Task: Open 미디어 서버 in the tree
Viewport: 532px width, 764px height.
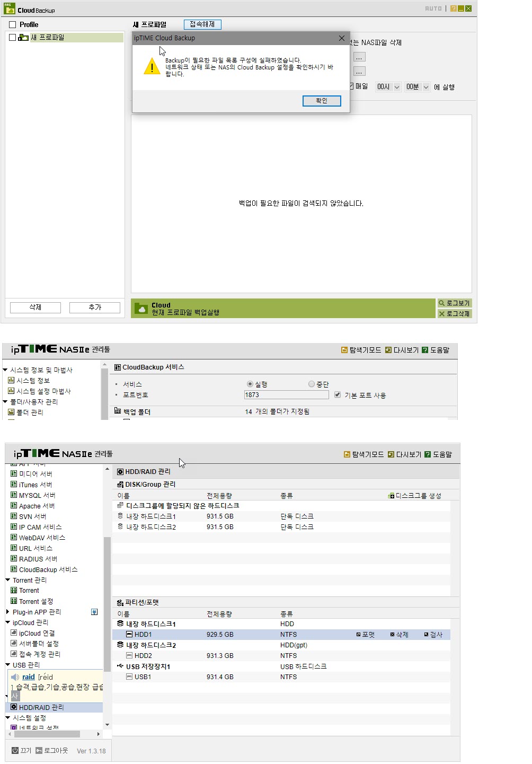Action: pos(31,474)
